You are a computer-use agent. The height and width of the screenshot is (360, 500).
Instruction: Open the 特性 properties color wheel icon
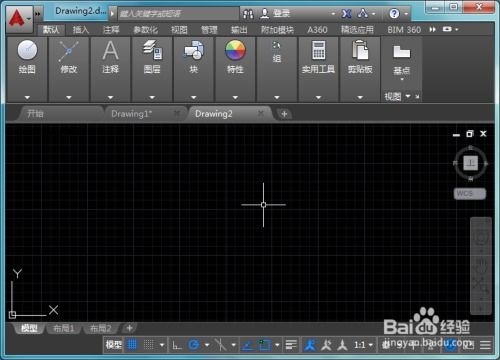235,50
